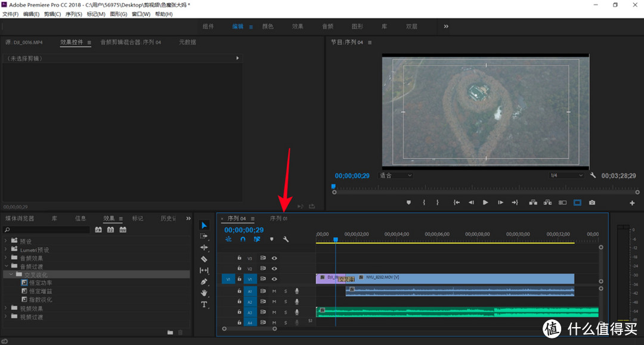The height and width of the screenshot is (345, 644).
Task: Select the Ripple Edit tool
Action: 204,247
